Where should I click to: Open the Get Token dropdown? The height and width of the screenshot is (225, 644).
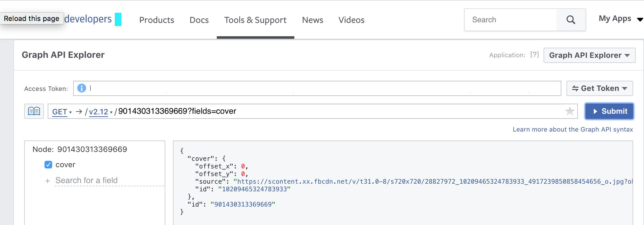pos(599,88)
